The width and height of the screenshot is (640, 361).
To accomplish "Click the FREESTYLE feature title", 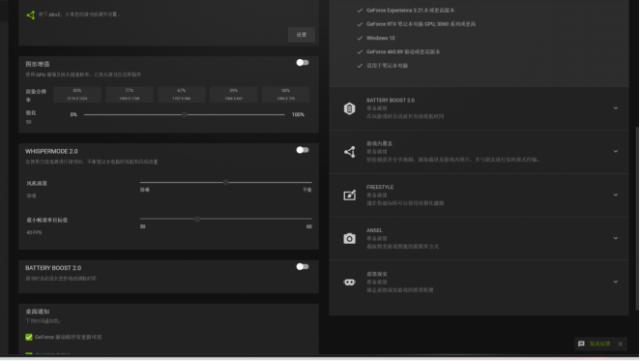I will coord(380,187).
